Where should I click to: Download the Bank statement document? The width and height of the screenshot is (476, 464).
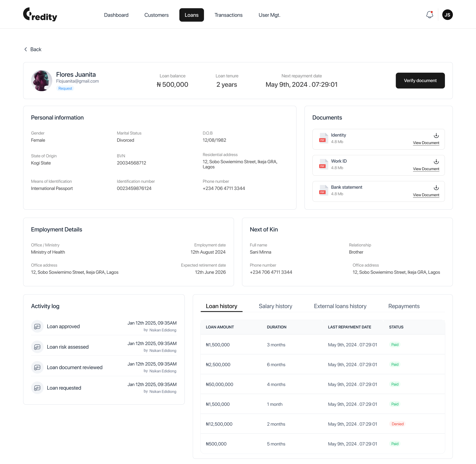click(436, 188)
